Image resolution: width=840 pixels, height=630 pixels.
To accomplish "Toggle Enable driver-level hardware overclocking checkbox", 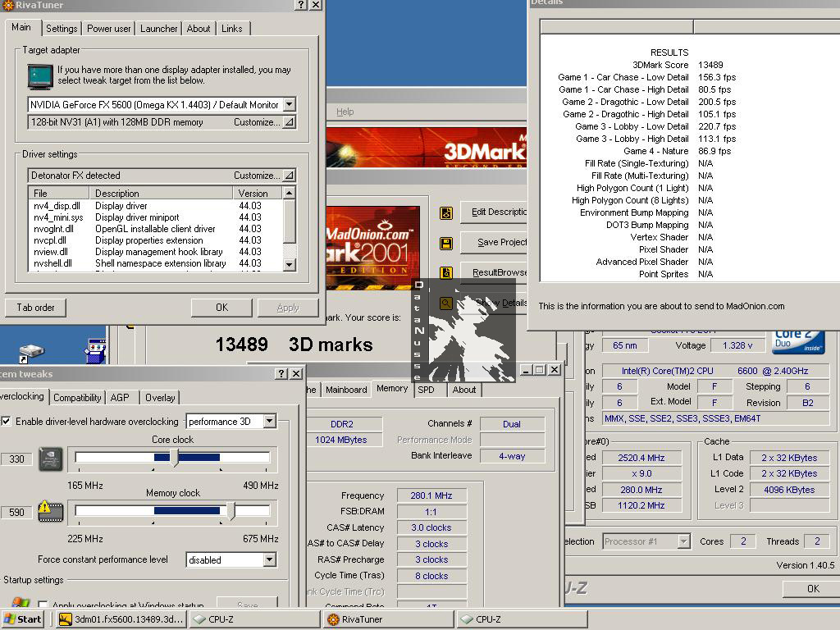I will [x=7, y=421].
